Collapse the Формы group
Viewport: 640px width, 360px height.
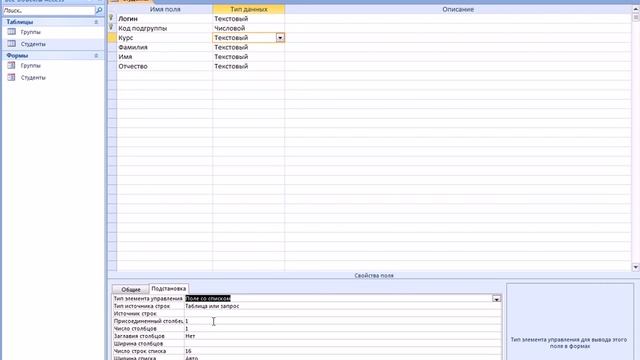click(96, 56)
